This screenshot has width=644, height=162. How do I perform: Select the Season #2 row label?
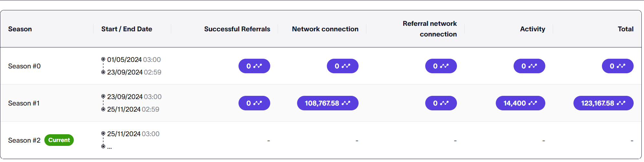(24, 140)
